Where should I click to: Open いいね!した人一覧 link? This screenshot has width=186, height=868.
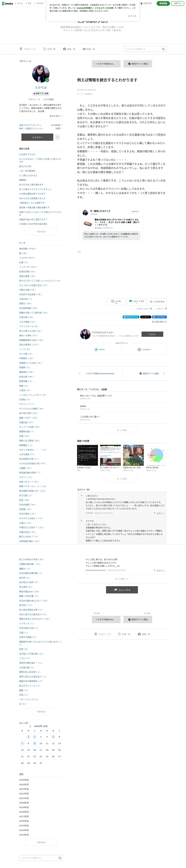click(x=144, y=309)
